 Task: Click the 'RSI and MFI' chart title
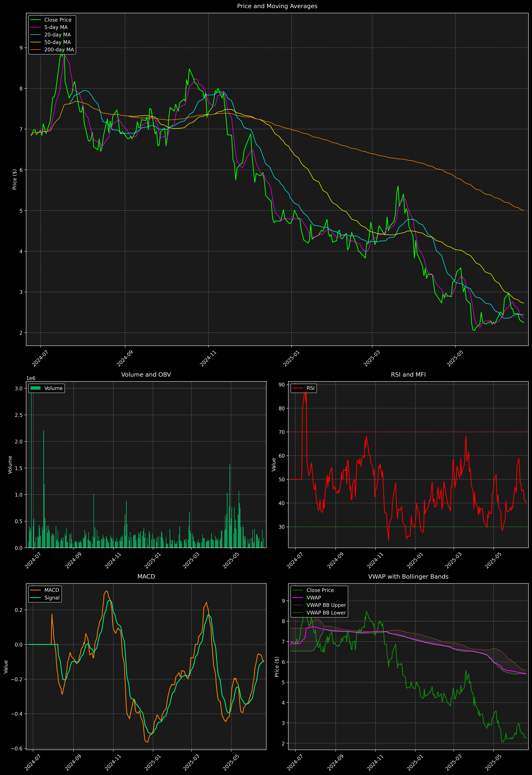pyautogui.click(x=408, y=374)
